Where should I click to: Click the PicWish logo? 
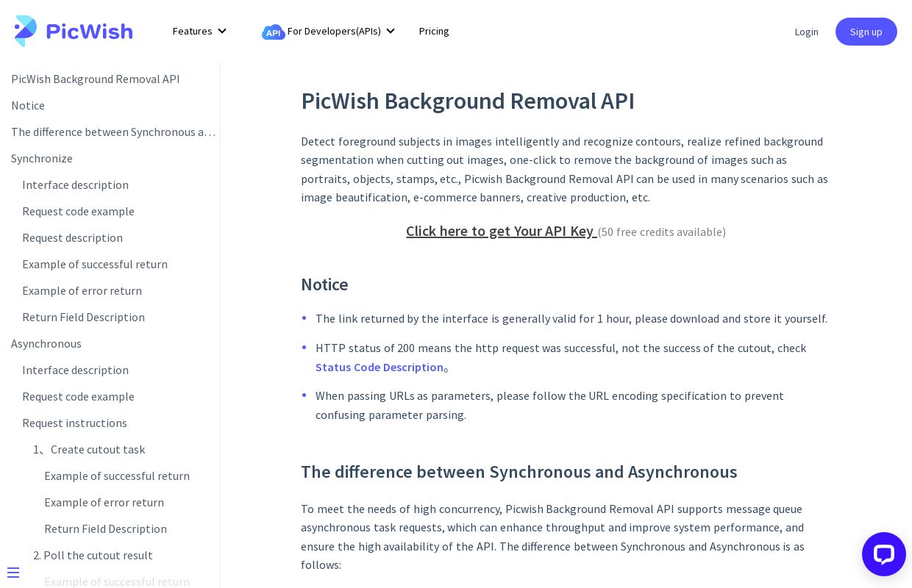[74, 31]
